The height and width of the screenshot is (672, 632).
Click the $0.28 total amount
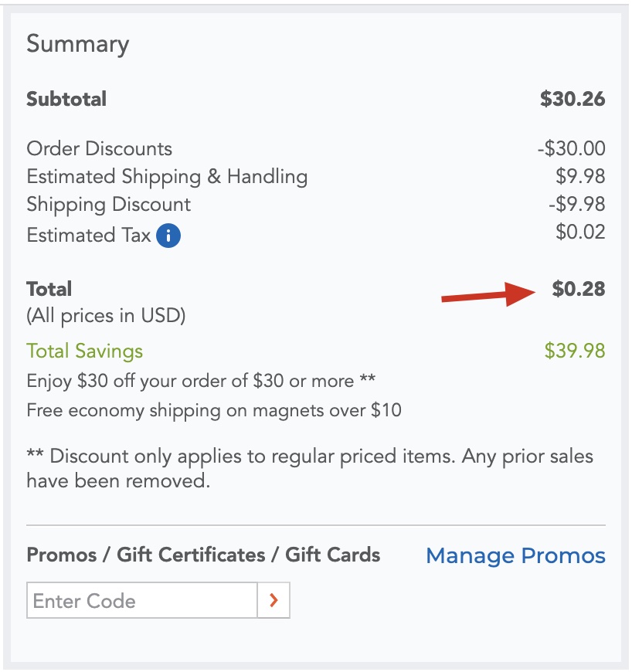(x=579, y=289)
